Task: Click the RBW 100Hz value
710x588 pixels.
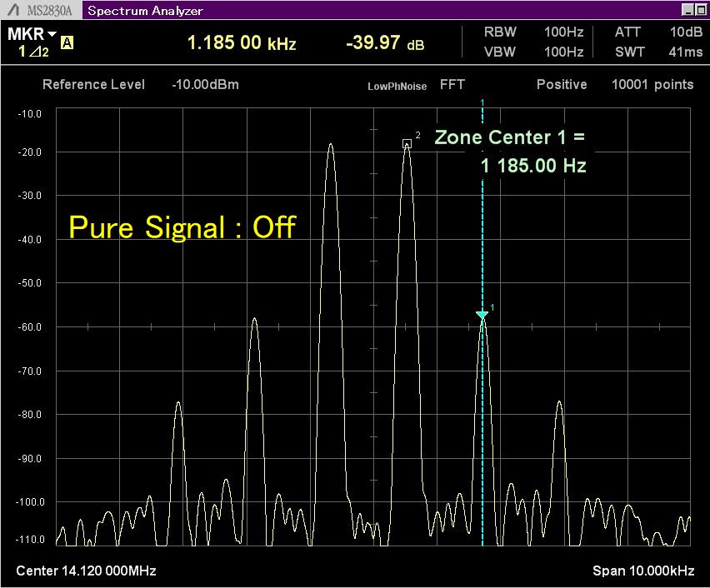Action: [563, 32]
